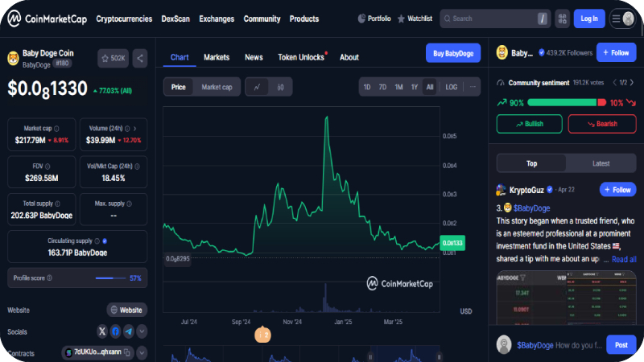Toggle chart to Market cap view
The width and height of the screenshot is (644, 362).
pos(217,87)
